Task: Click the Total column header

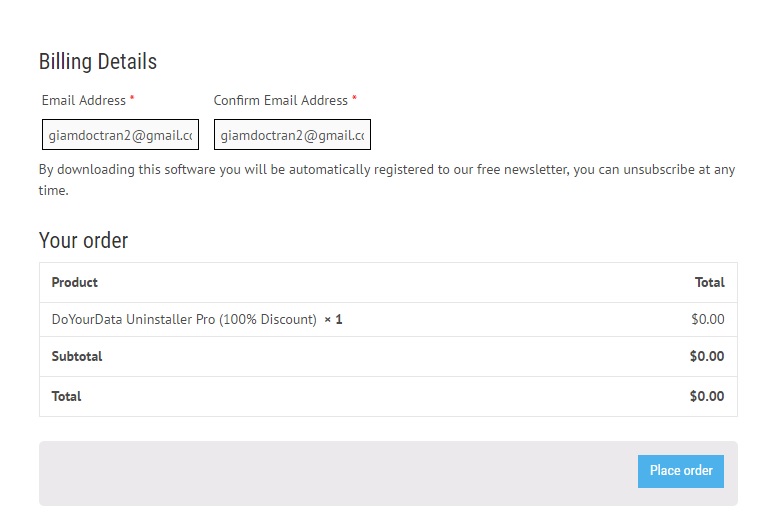Action: (710, 283)
